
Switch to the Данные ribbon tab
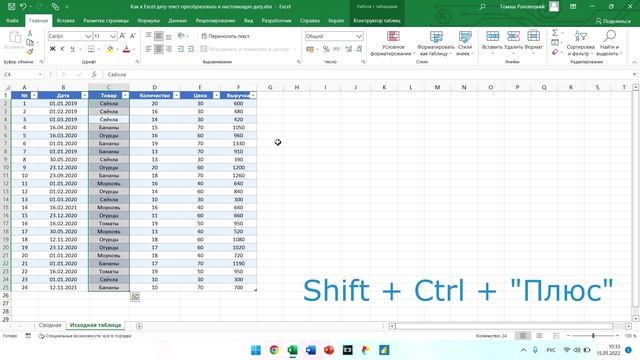pos(178,20)
